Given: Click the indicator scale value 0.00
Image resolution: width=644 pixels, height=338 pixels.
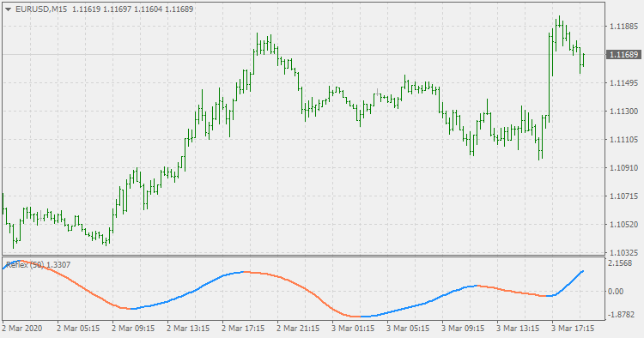Looking at the screenshot, I should point(616,291).
